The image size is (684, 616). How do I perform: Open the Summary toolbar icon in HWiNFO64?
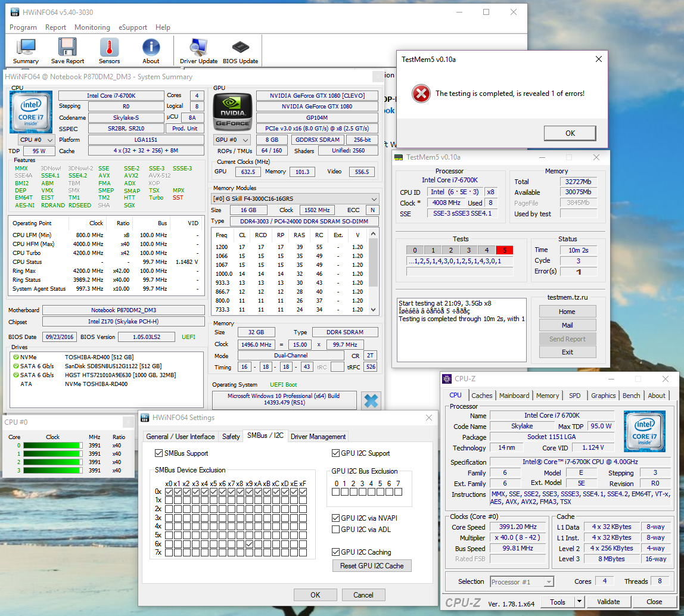[x=26, y=51]
